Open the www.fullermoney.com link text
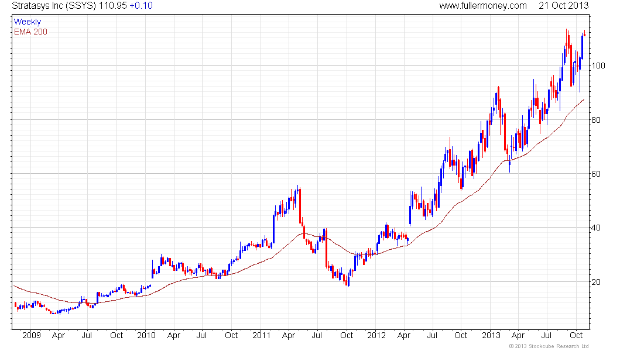Screen dimensions: 644x351 (x=482, y=6)
